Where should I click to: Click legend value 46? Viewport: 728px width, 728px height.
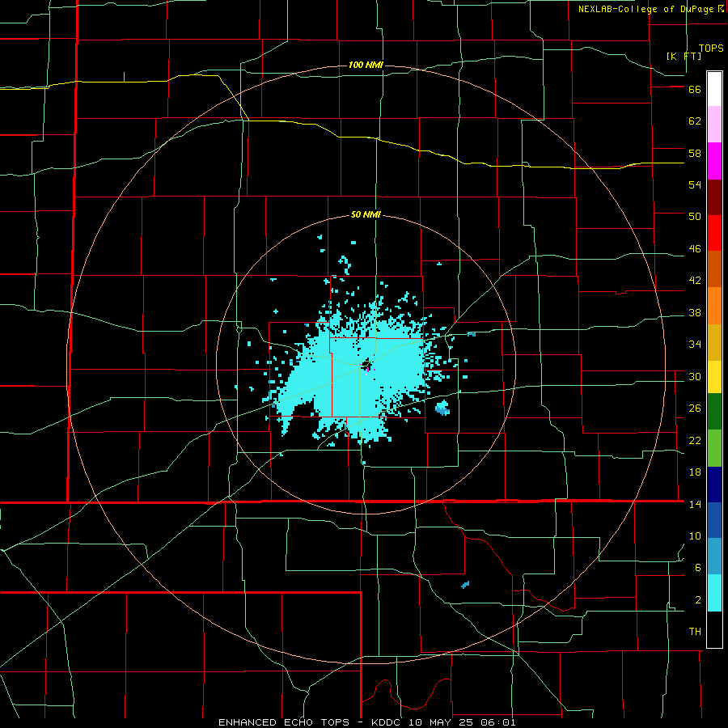pyautogui.click(x=695, y=249)
